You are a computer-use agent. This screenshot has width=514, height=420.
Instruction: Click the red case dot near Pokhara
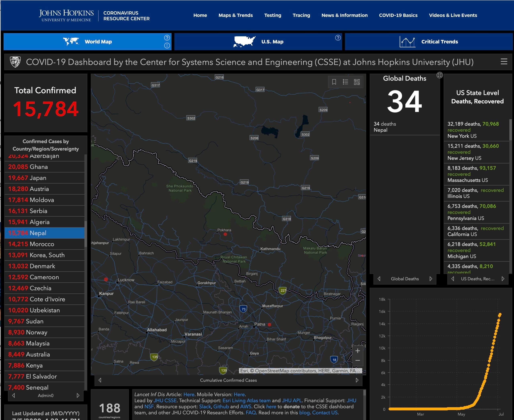[225, 234]
